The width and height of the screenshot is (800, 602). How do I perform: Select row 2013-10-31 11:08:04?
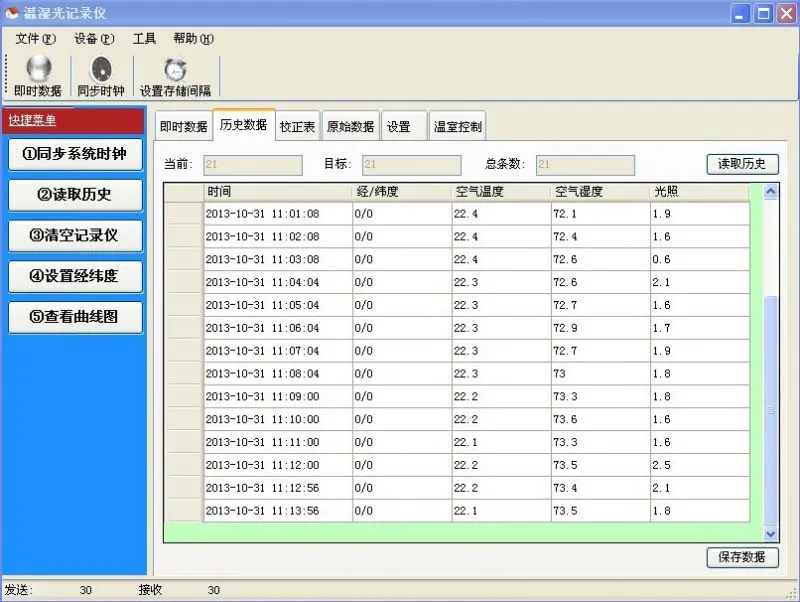coord(458,374)
